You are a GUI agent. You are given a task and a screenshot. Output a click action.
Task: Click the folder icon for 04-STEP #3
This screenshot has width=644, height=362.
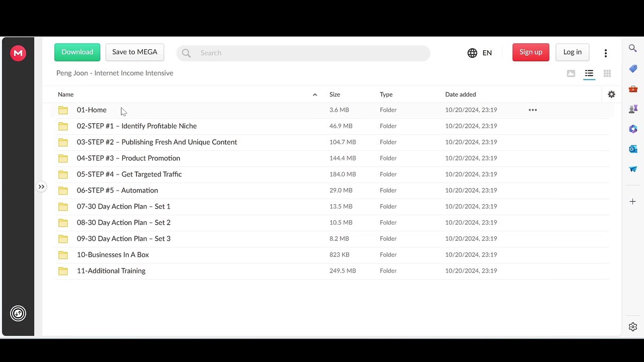pos(63,158)
